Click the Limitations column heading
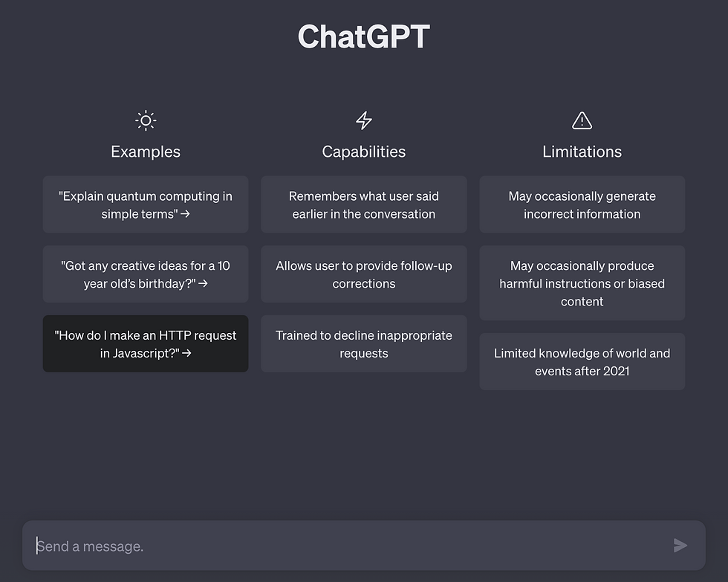The image size is (728, 582). tap(582, 152)
